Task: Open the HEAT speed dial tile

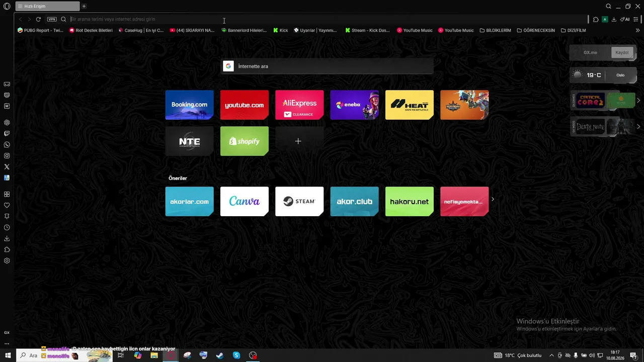Action: coord(410,105)
